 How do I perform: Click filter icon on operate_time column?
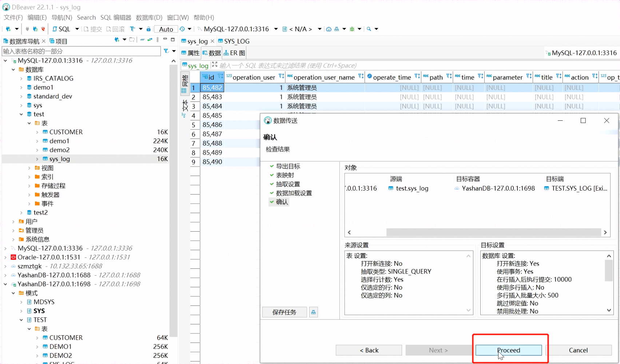417,76
